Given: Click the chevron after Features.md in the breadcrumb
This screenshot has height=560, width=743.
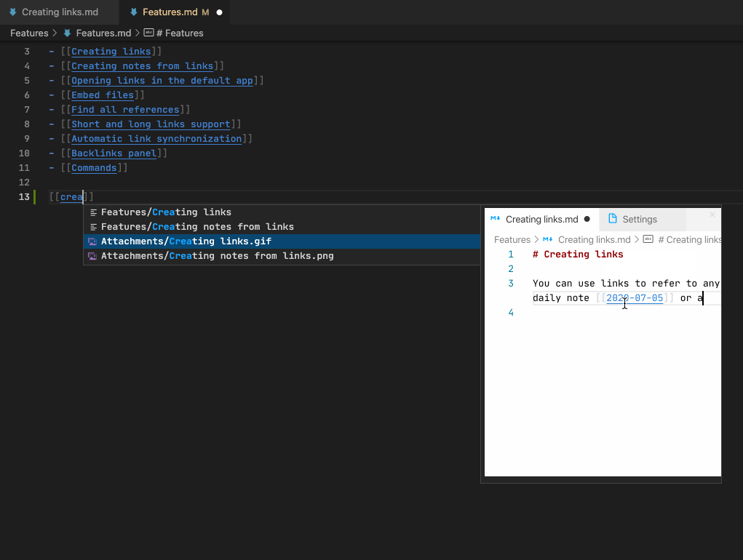Looking at the screenshot, I should tap(137, 33).
